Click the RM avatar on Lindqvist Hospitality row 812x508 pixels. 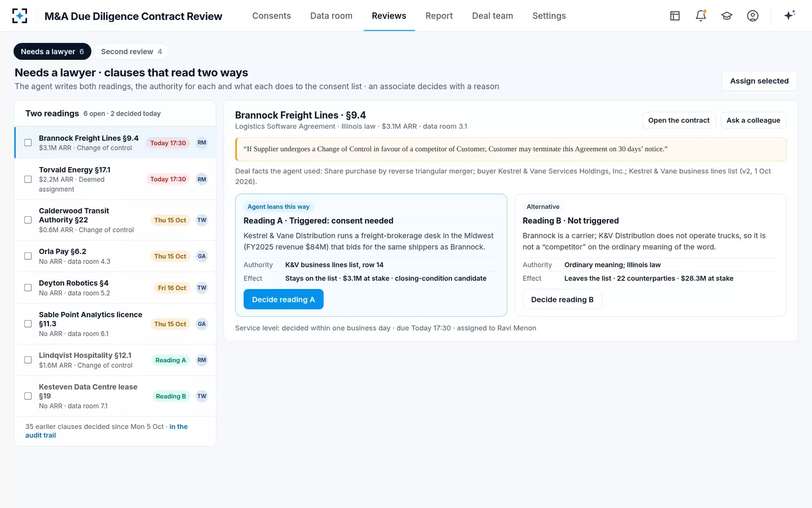(202, 360)
